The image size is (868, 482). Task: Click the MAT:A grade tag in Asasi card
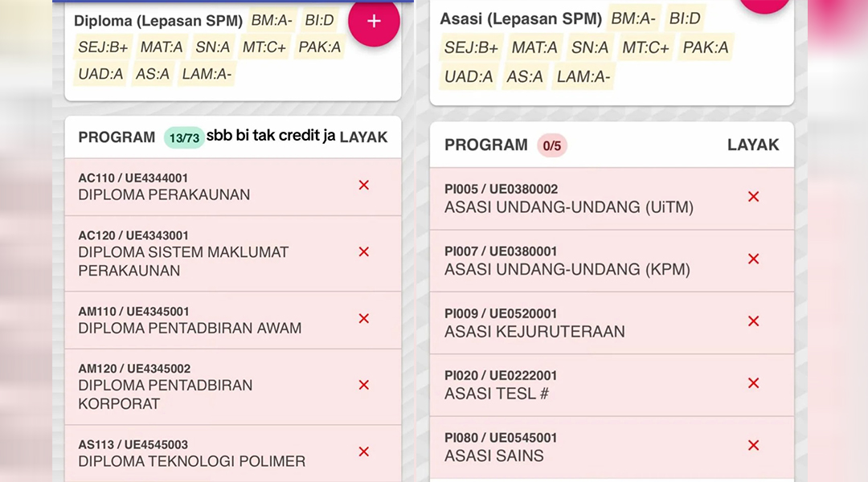click(x=534, y=47)
